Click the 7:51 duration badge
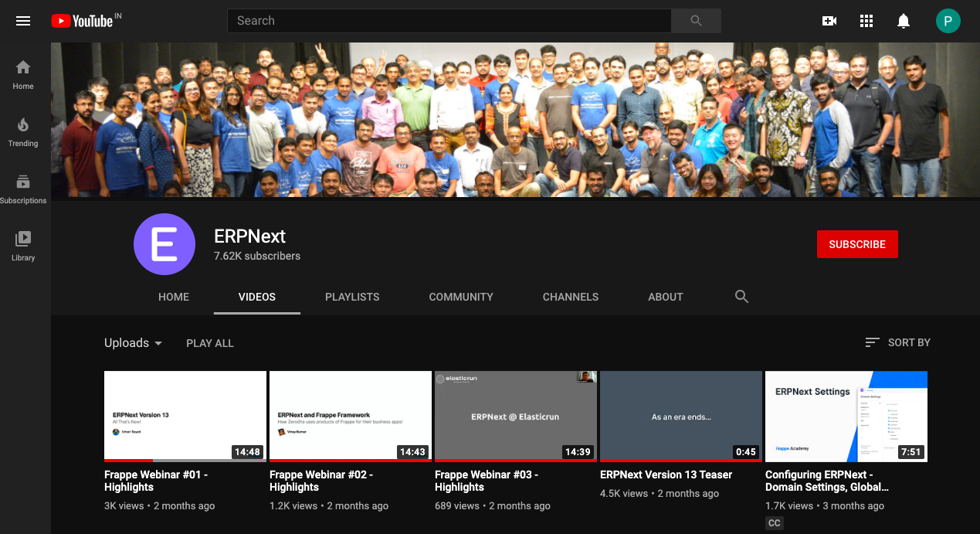Viewport: 980px width, 534px height. point(911,452)
